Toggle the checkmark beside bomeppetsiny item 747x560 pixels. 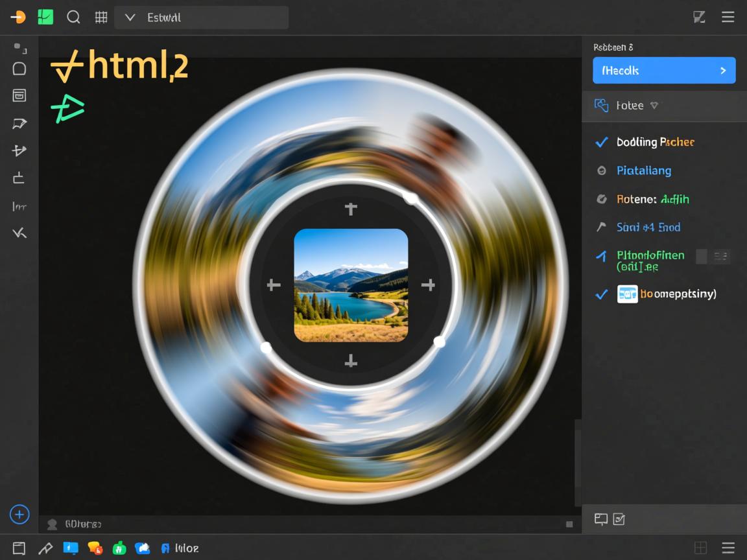602,294
